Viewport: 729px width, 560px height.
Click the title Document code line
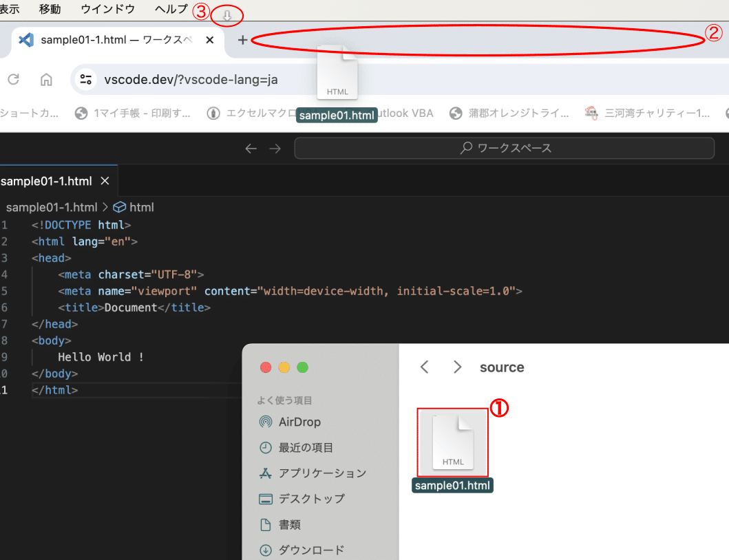click(134, 308)
